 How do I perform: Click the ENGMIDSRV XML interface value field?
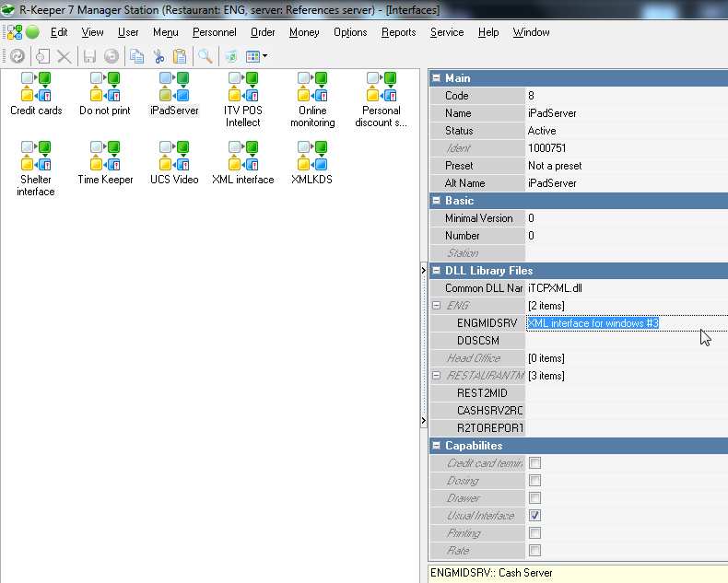pyautogui.click(x=627, y=323)
